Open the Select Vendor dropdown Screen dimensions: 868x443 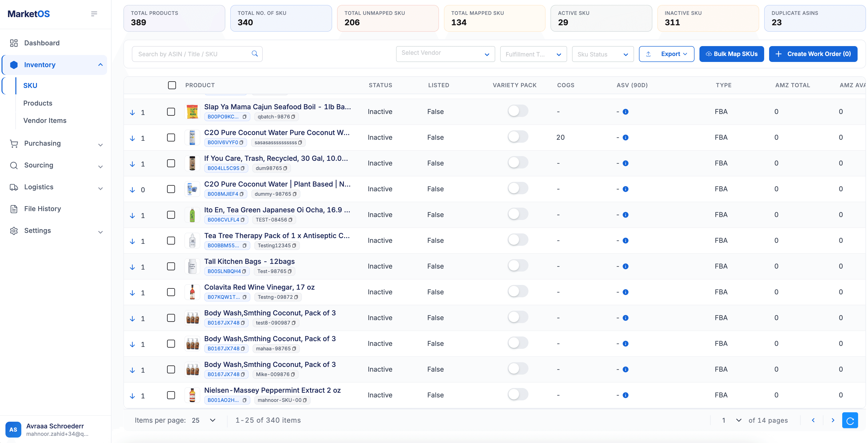(x=445, y=54)
